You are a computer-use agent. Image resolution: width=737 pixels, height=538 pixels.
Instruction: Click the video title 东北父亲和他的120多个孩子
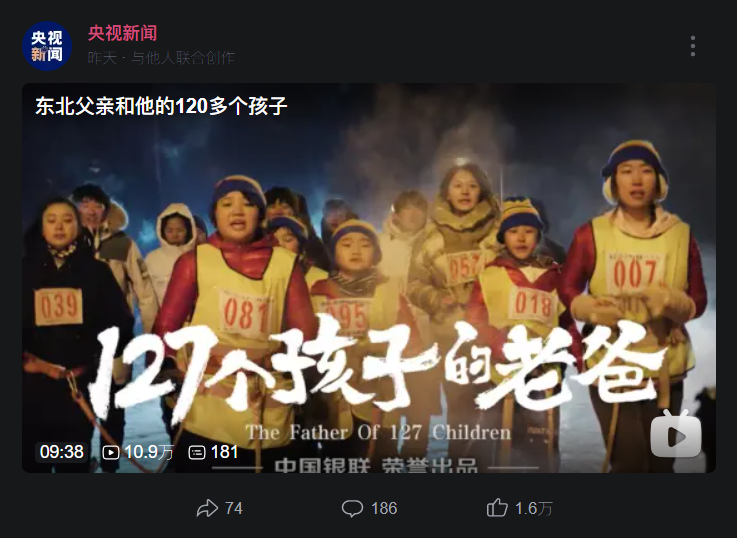[161, 106]
